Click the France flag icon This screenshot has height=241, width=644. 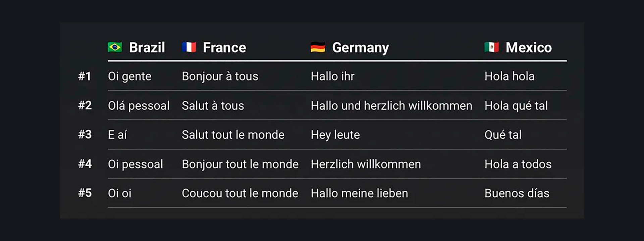coord(189,47)
